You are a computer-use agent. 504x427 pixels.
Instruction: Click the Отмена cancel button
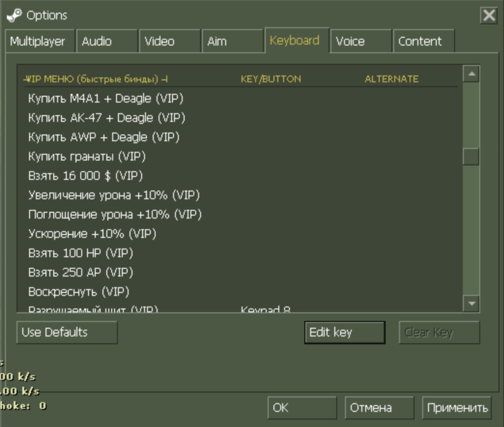coord(379,408)
